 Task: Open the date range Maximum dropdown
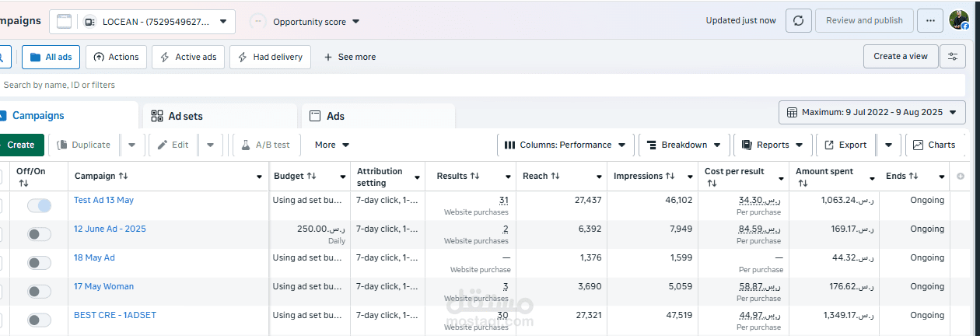tap(871, 113)
